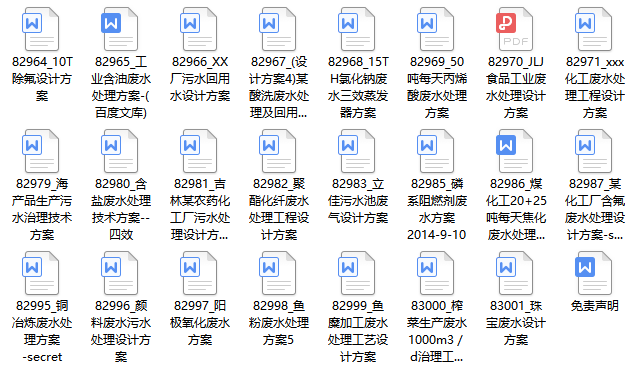Click file name '82965_工业含油废水处理方案-(百度文库)'
This screenshot has width=633, height=371.
(x=121, y=87)
